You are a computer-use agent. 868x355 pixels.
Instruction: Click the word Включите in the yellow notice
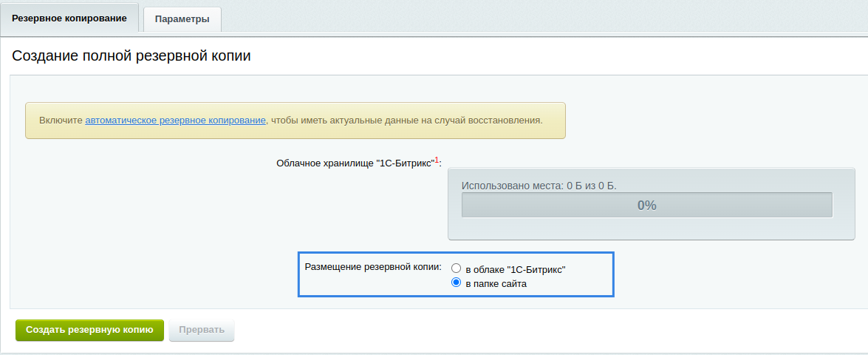tap(61, 120)
